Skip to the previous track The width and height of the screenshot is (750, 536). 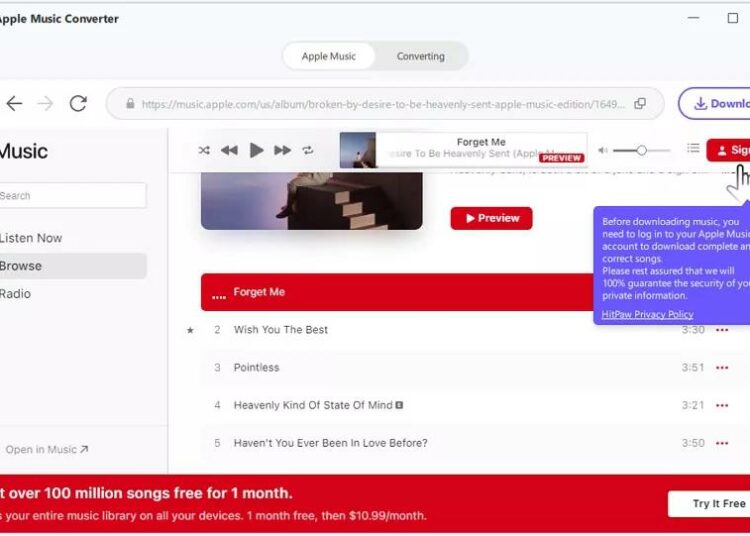pyautogui.click(x=230, y=150)
